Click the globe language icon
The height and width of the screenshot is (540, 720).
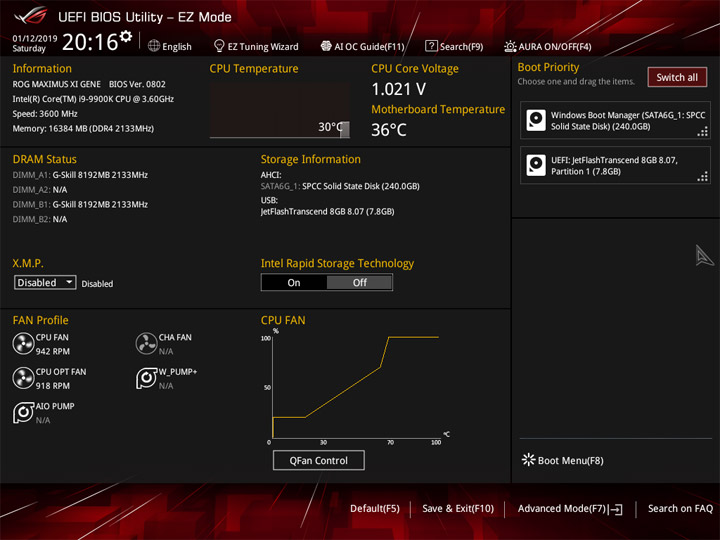[154, 46]
